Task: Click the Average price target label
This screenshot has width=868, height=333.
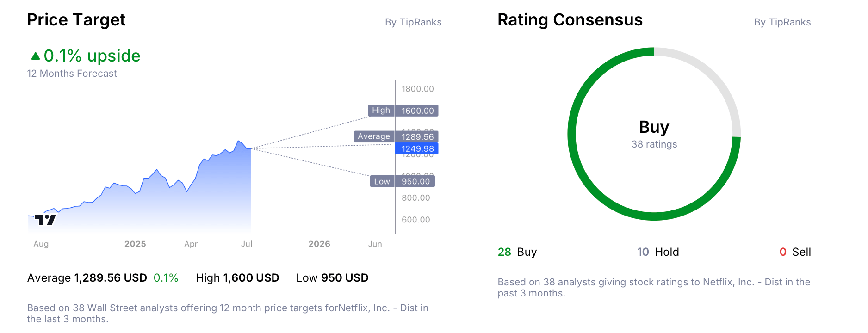Action: pos(373,136)
